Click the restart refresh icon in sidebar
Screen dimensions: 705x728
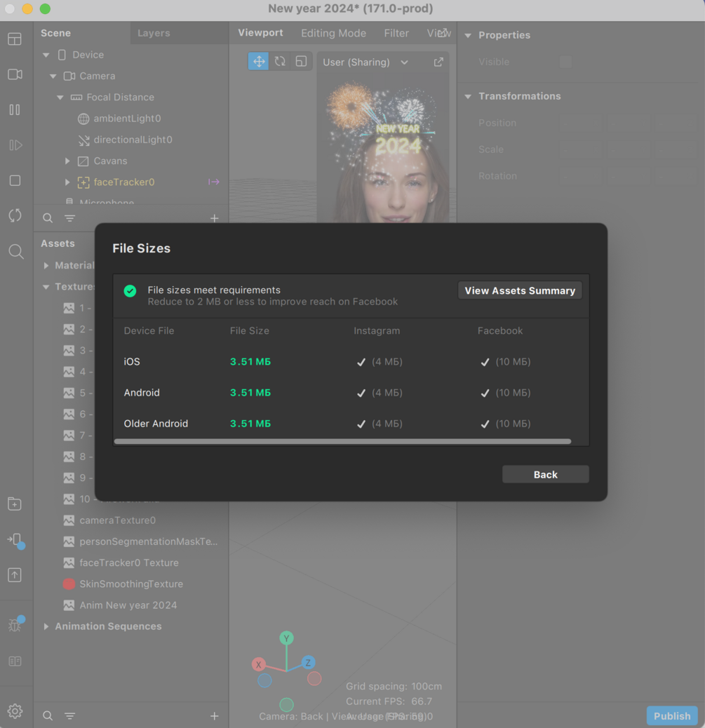coord(15,215)
